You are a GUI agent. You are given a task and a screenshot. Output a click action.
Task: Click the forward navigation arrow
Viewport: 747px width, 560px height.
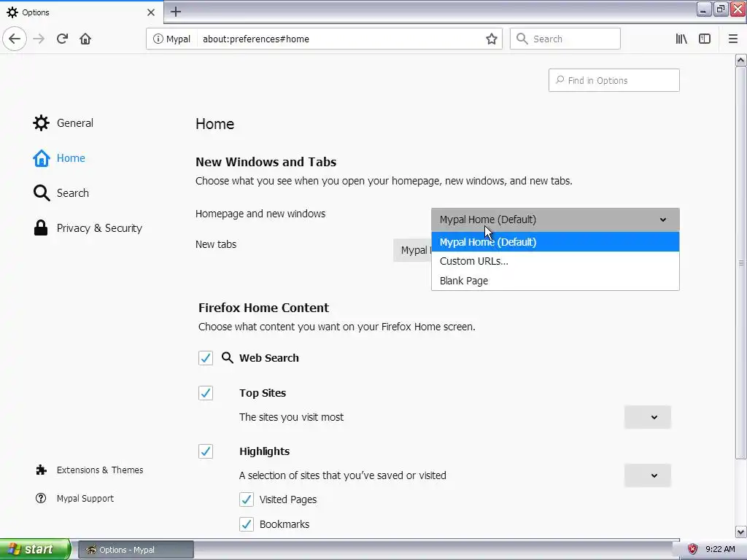[x=39, y=39]
